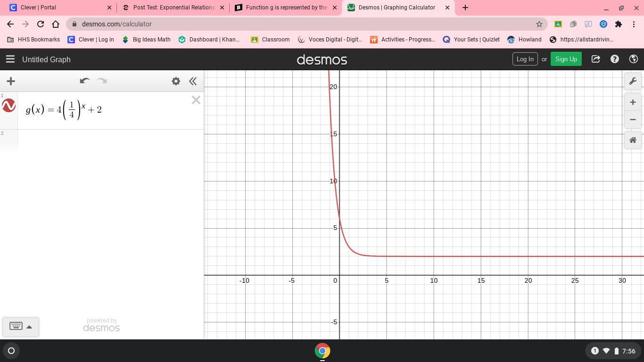Image resolution: width=644 pixels, height=362 pixels.
Task: Redo the expression change
Action: [x=102, y=81]
